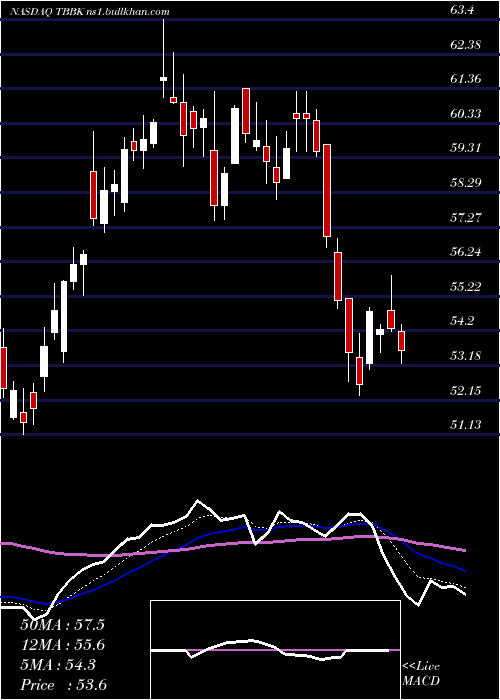500x700 pixels.
Task: Click the 52.15 price axis label
Action: coord(466,391)
